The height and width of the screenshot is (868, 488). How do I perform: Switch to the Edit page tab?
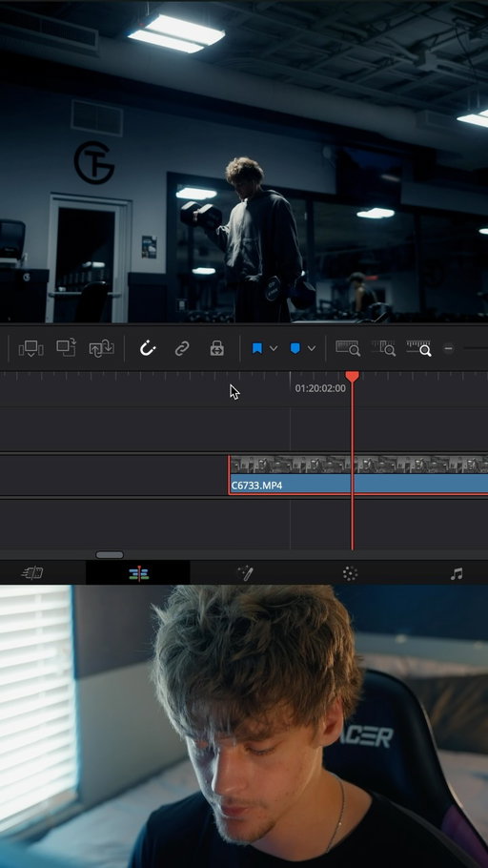pos(138,573)
